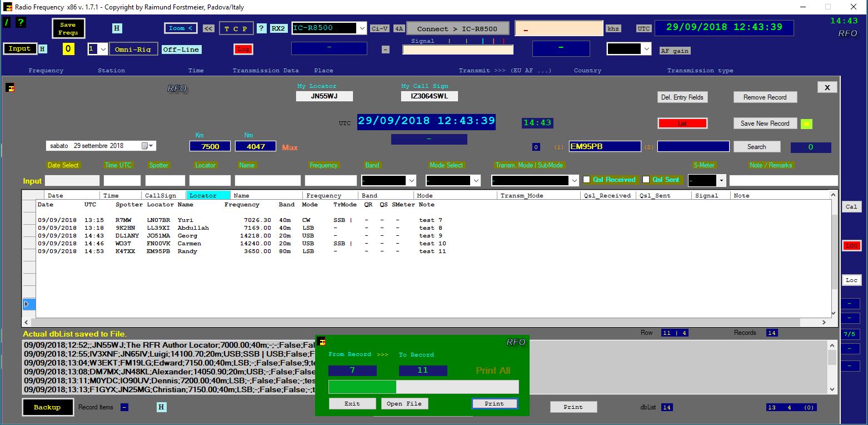Enable the Qsl Sent checkbox
868x425 pixels.
pos(646,180)
